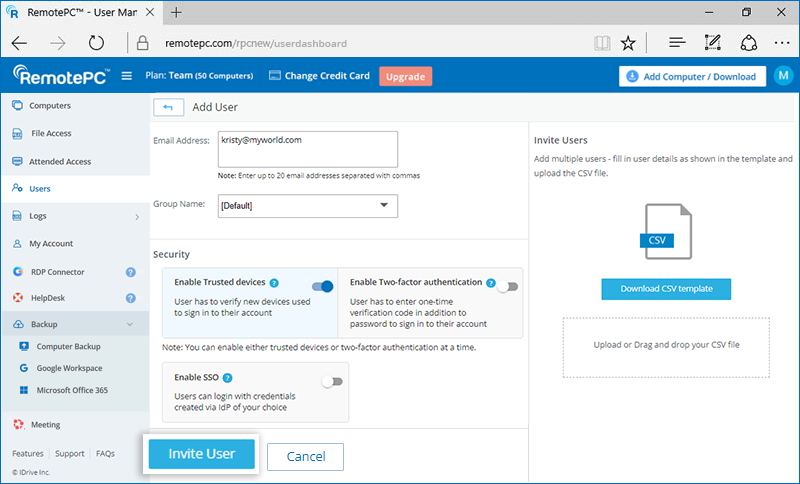Click the help icon beside Enable Trusted devices
Image resolution: width=800 pixels, height=484 pixels.
pos(274,283)
